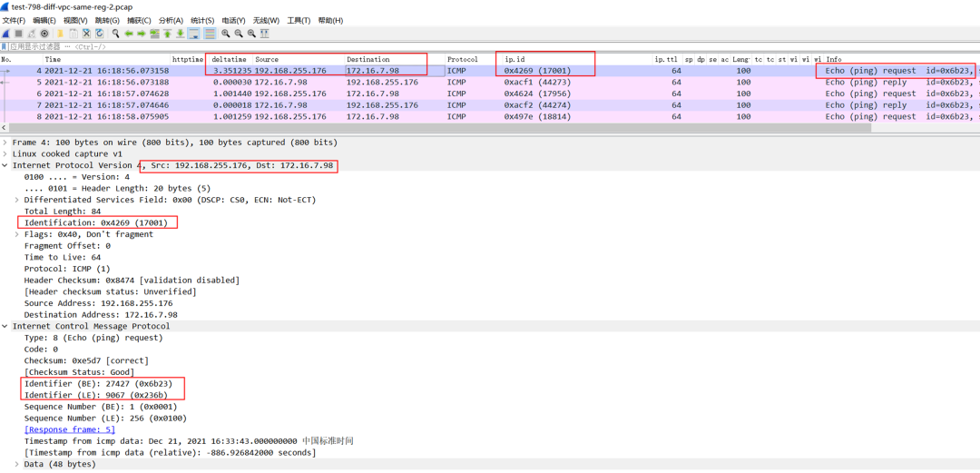The image size is (980, 473).
Task: Reload the capture file icon
Action: (x=100, y=34)
